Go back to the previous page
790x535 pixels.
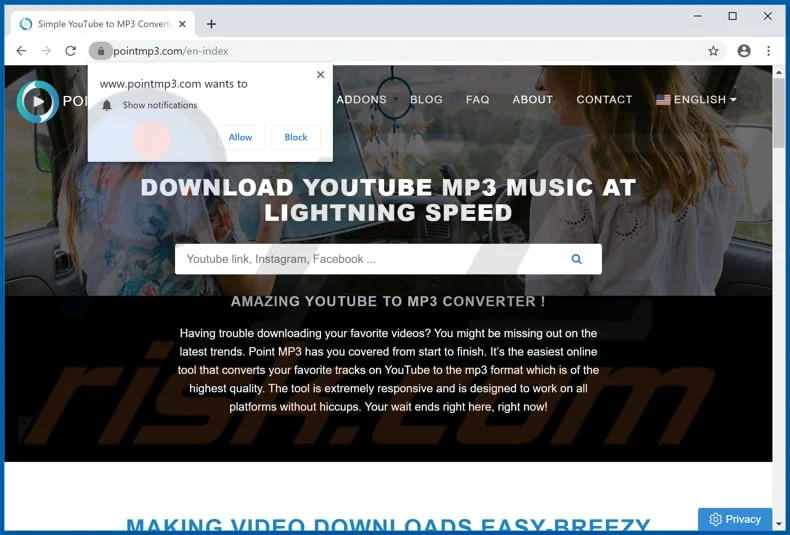coord(21,51)
